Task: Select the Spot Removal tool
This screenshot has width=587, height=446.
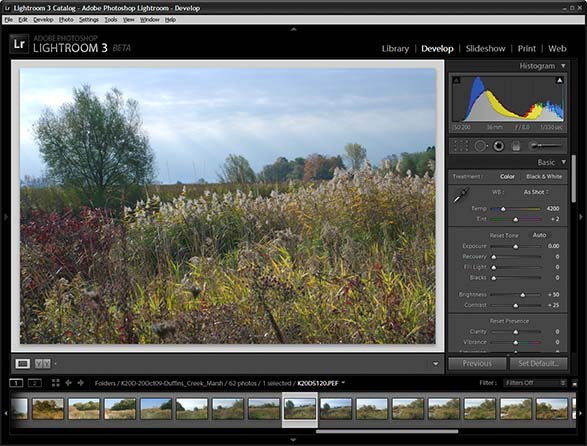Action: pyautogui.click(x=481, y=146)
